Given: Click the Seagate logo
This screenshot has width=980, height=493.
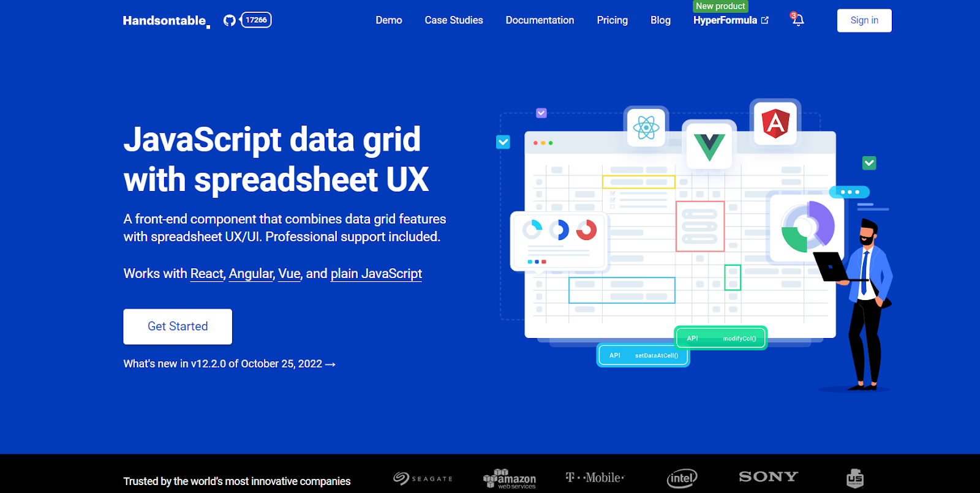Looking at the screenshot, I should 423,478.
